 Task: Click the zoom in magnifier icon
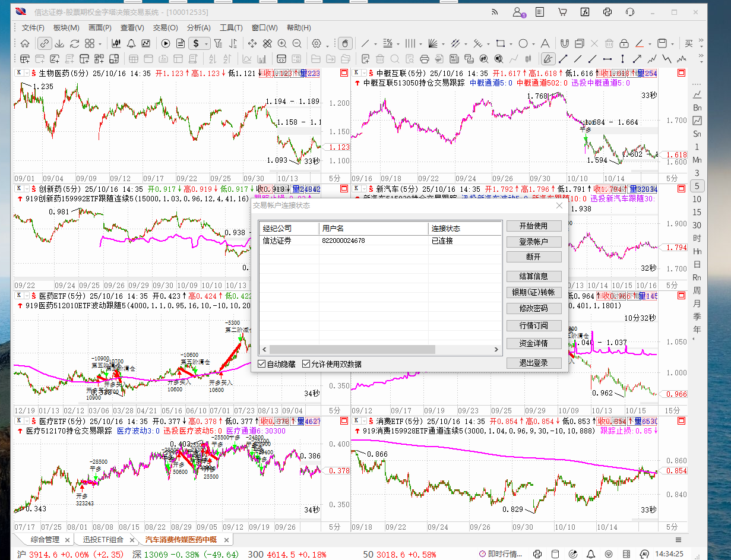[x=281, y=43]
